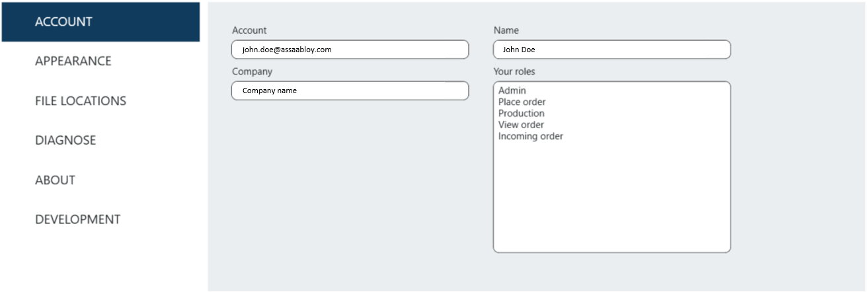Click the Name field label

506,30
